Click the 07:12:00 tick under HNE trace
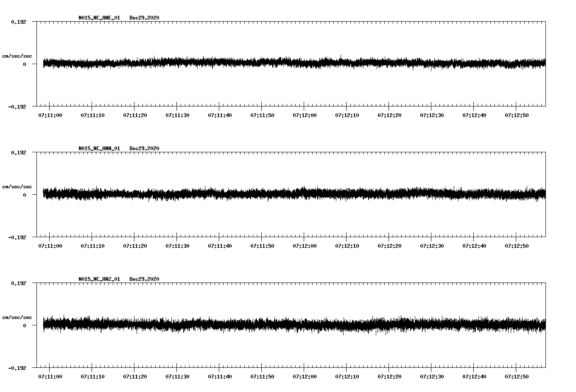The width and height of the screenshot is (576, 392). point(305,115)
